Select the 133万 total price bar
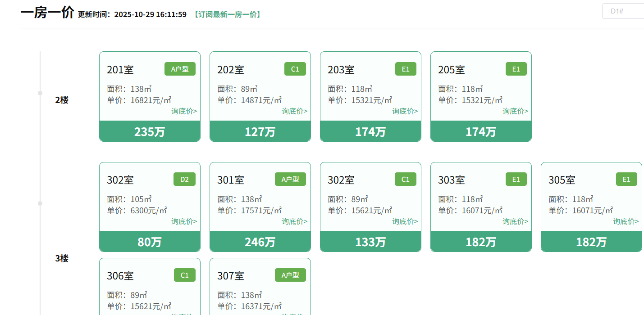This screenshot has width=644, height=315. 370,242
